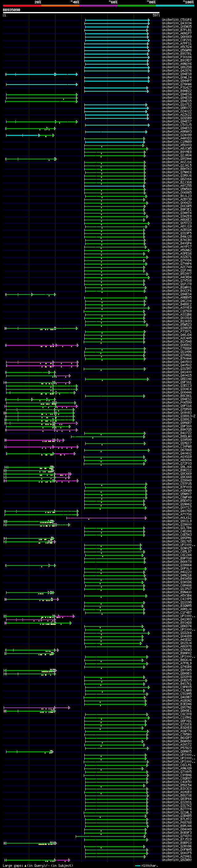Image resolution: width=197 pixels, height=868 pixels.
Task: Select hit label UniRef100_Q94ES9
Action: [x=177, y=98]
